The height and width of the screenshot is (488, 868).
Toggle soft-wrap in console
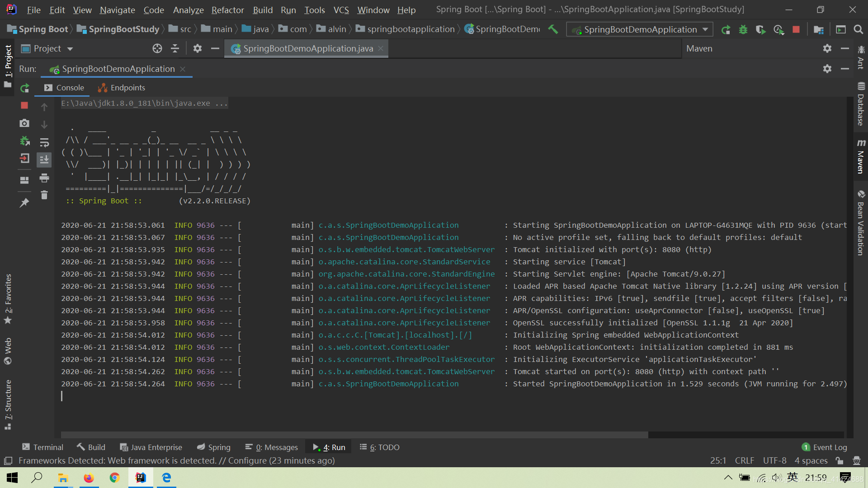(44, 142)
